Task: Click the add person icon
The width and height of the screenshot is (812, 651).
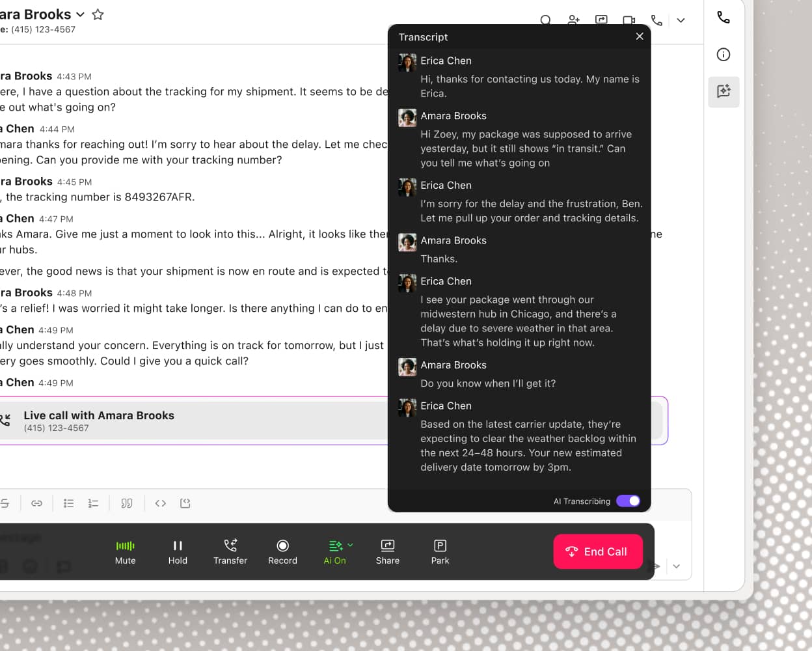Action: 573,20
